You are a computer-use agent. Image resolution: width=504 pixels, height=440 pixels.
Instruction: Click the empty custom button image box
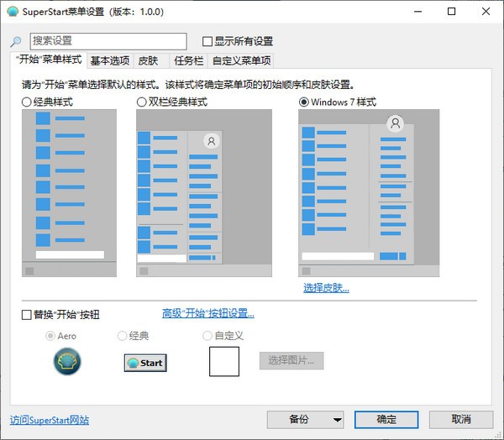[x=224, y=361]
